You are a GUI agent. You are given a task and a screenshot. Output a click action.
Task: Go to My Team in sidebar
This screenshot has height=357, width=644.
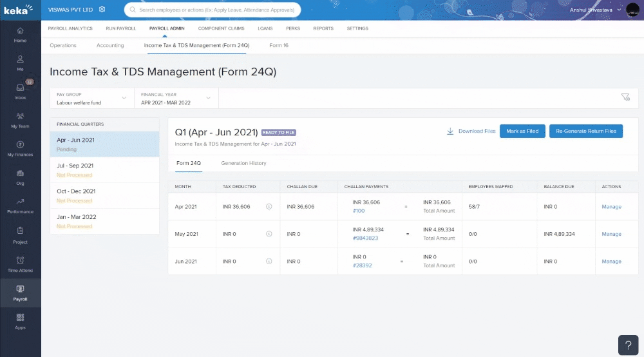(21, 117)
